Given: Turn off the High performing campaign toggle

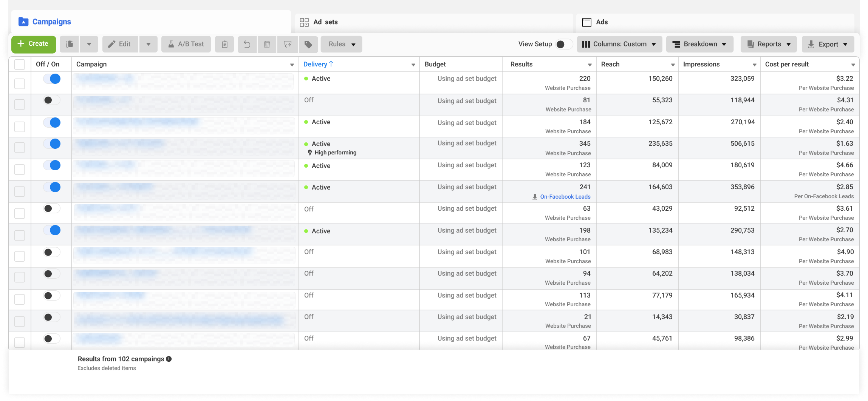Looking at the screenshot, I should 52,144.
